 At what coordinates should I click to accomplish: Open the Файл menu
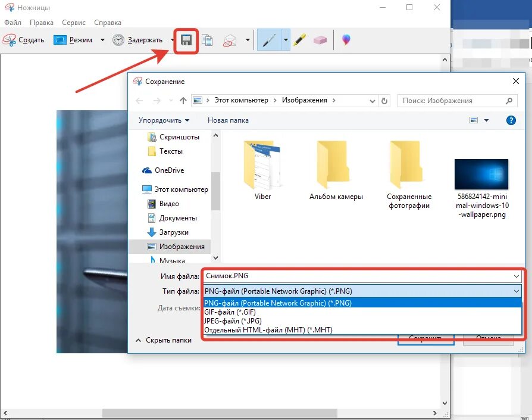pos(12,23)
